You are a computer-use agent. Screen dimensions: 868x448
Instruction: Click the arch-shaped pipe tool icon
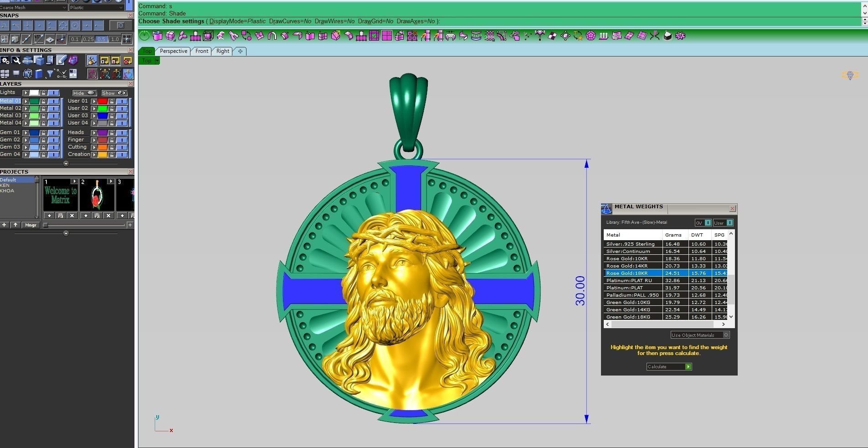click(x=272, y=36)
